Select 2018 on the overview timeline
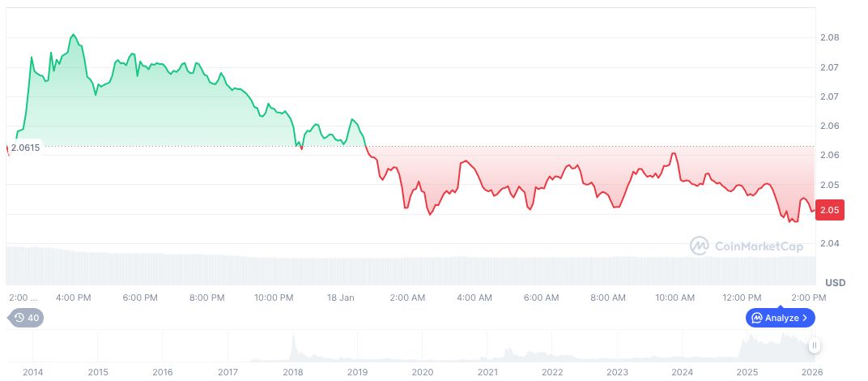Viewport: 868px width, 381px height. pyautogui.click(x=293, y=372)
